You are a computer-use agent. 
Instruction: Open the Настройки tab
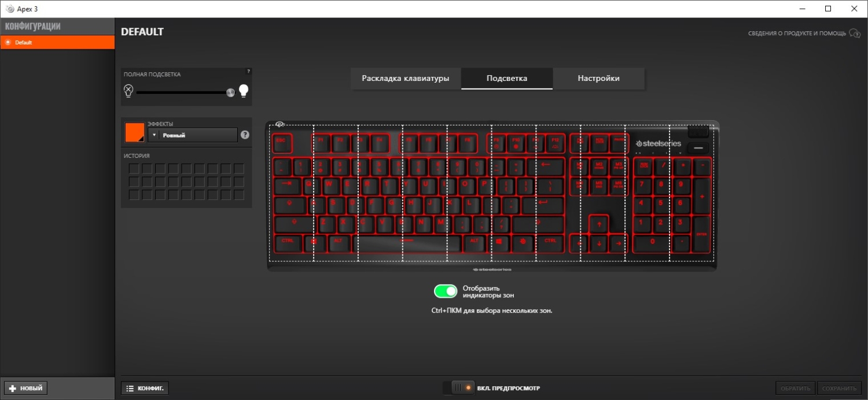point(598,79)
